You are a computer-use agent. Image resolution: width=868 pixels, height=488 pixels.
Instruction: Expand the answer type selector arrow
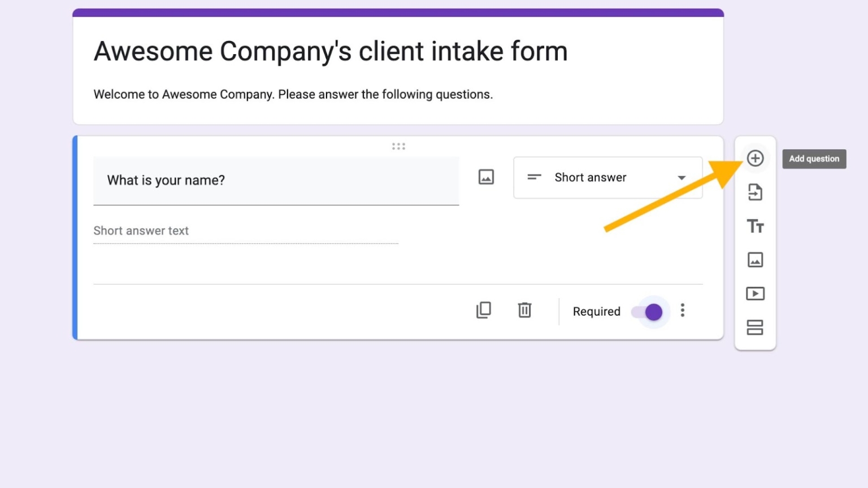[682, 177]
